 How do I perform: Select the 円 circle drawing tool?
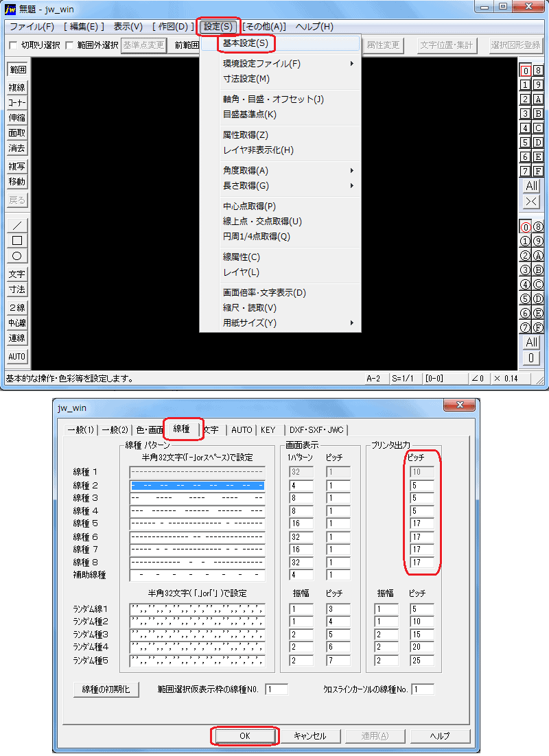pos(16,255)
